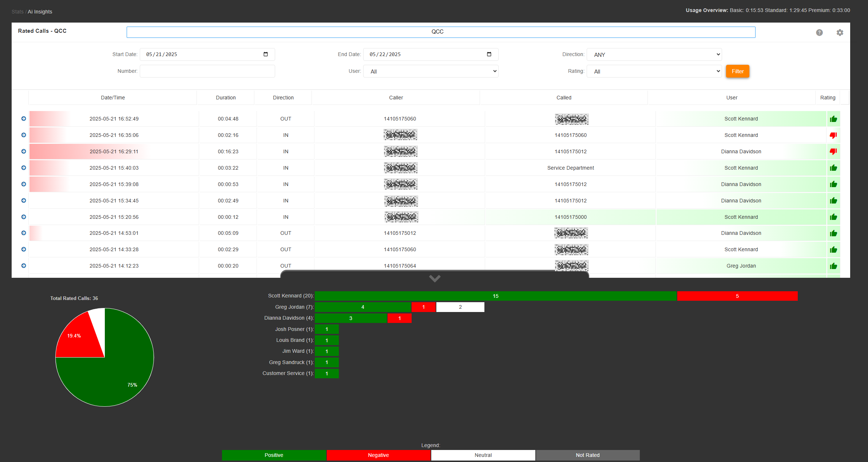The height and width of the screenshot is (462, 868).
Task: Open Start Date calendar picker icon
Action: (266, 54)
